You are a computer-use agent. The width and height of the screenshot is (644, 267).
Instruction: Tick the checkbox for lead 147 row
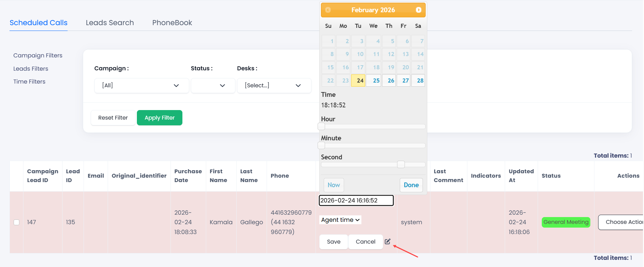[16, 222]
